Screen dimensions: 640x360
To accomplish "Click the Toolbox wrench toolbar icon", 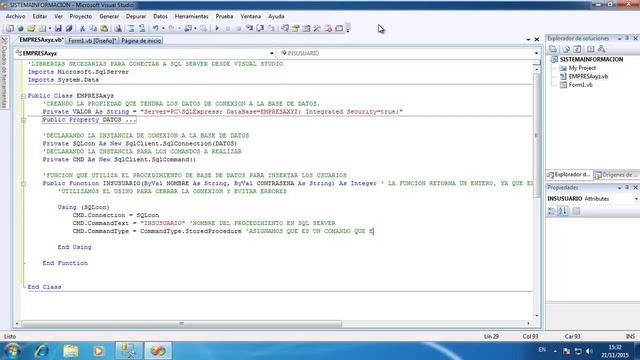I will coord(317,29).
